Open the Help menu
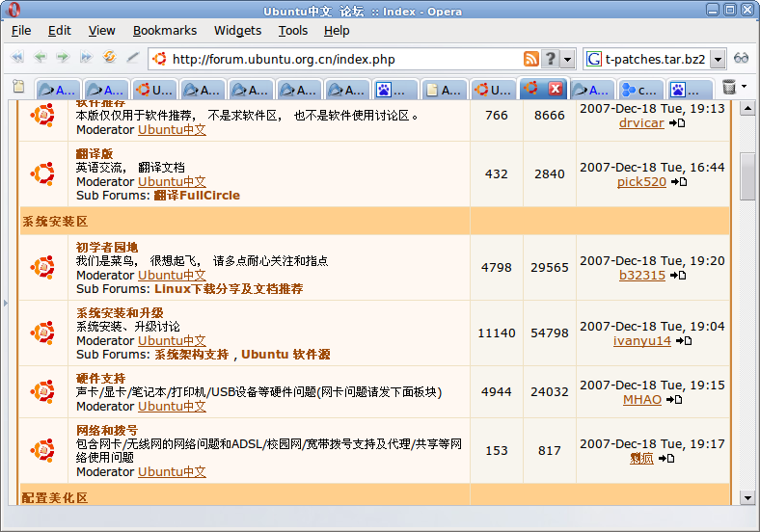760x532 pixels. 337,31
